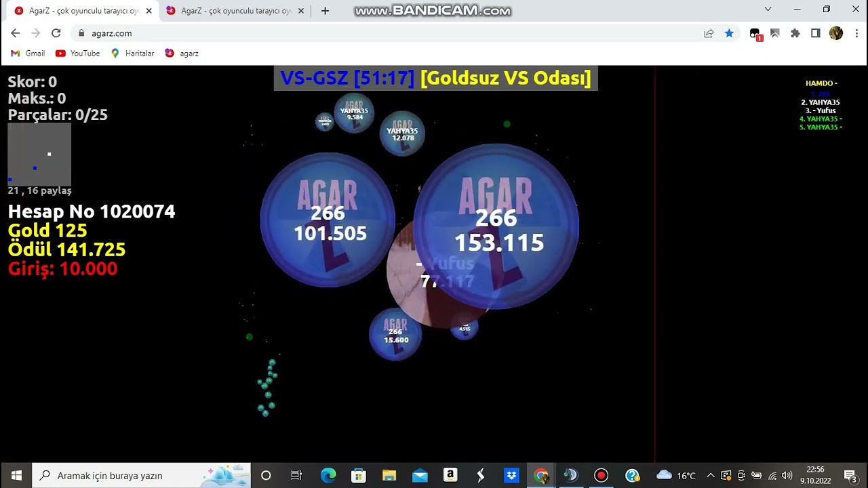Open Task View on the taskbar
The image size is (868, 488).
pyautogui.click(x=296, y=475)
